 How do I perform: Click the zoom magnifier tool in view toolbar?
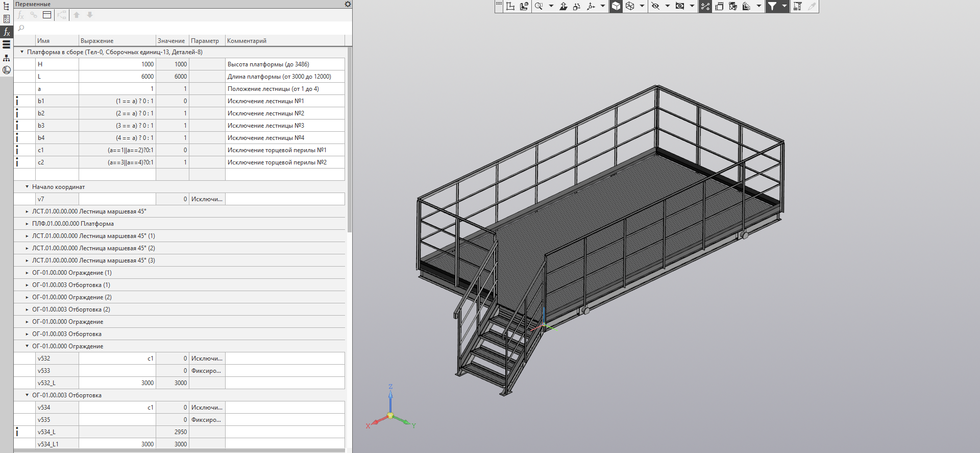(539, 6)
